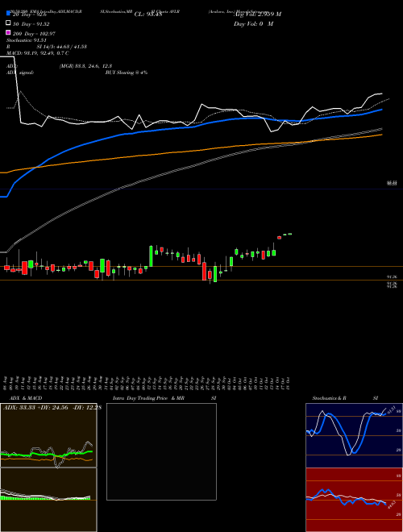
Task: Open the empty Intra Day Trading Price panel
Action: [161, 451]
